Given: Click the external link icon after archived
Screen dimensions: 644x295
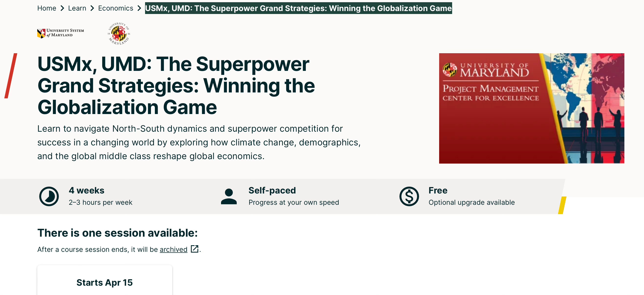Looking at the screenshot, I should (x=195, y=249).
